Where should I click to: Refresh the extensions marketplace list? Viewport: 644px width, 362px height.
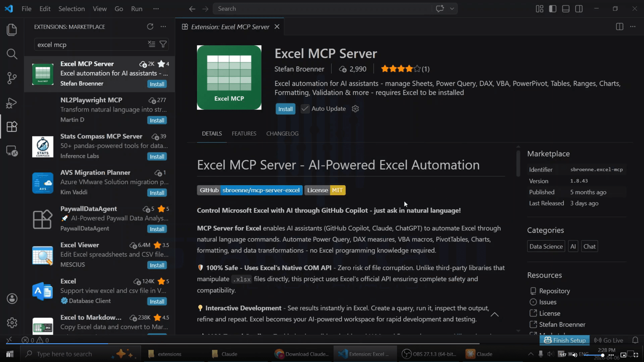150,27
